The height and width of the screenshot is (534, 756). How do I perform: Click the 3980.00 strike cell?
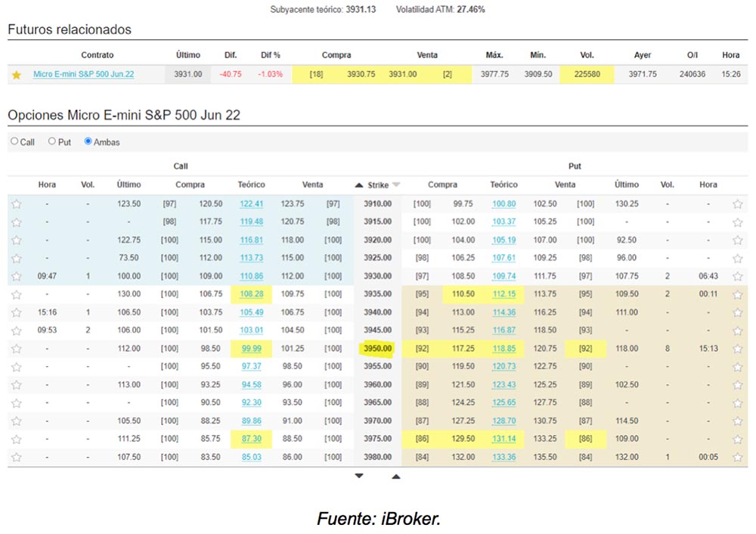pyautogui.click(x=377, y=457)
